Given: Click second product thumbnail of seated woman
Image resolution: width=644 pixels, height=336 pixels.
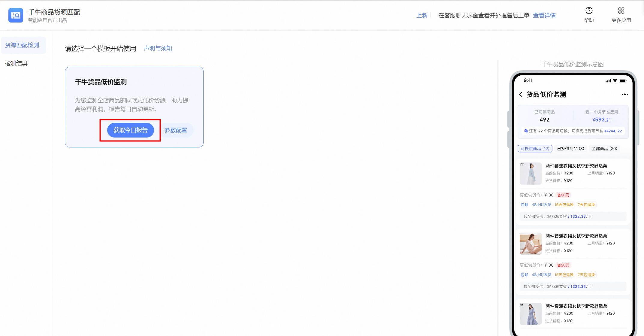Looking at the screenshot, I should pos(531,244).
